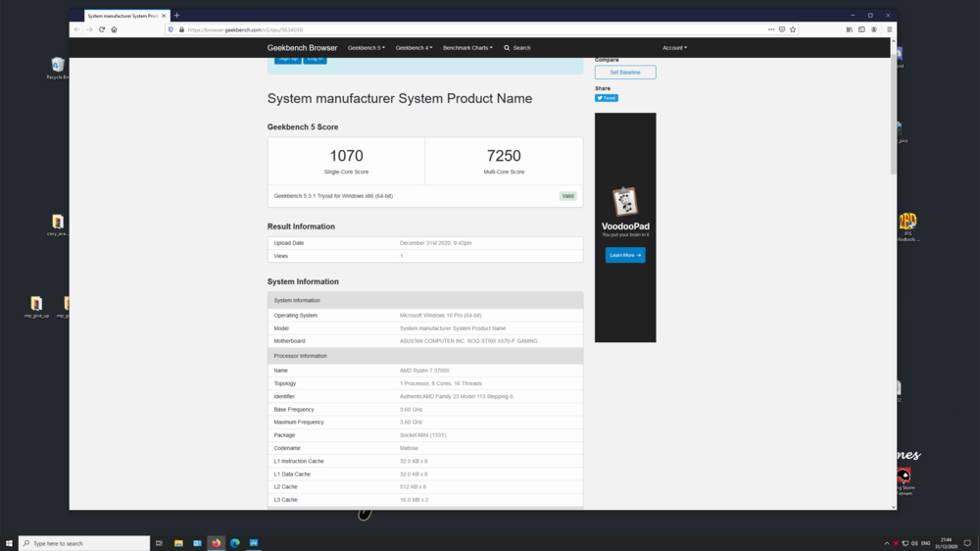Reload the page with the refresh icon
This screenshot has width=980, height=551.
pos(102,29)
